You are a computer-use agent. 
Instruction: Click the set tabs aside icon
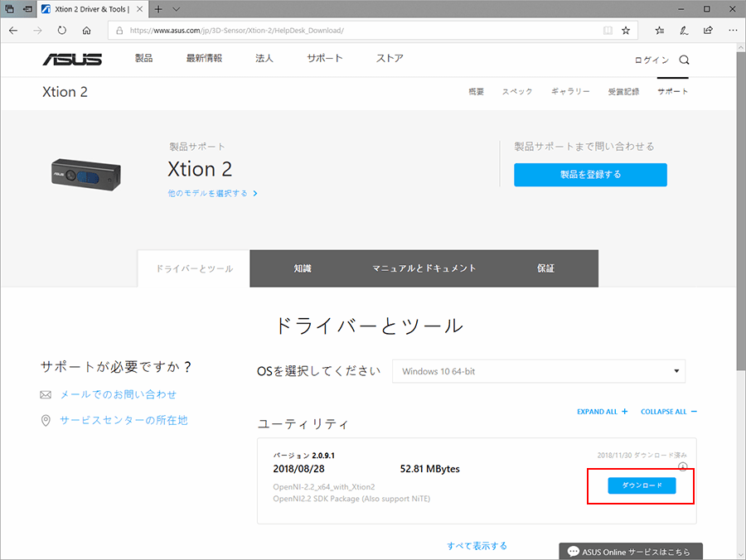[x=27, y=9]
